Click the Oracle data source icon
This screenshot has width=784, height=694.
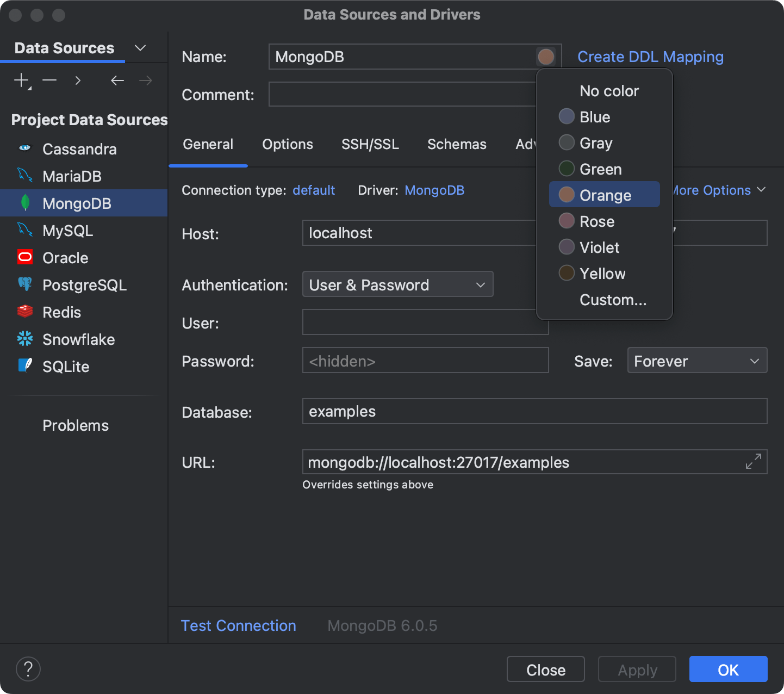pyautogui.click(x=24, y=257)
